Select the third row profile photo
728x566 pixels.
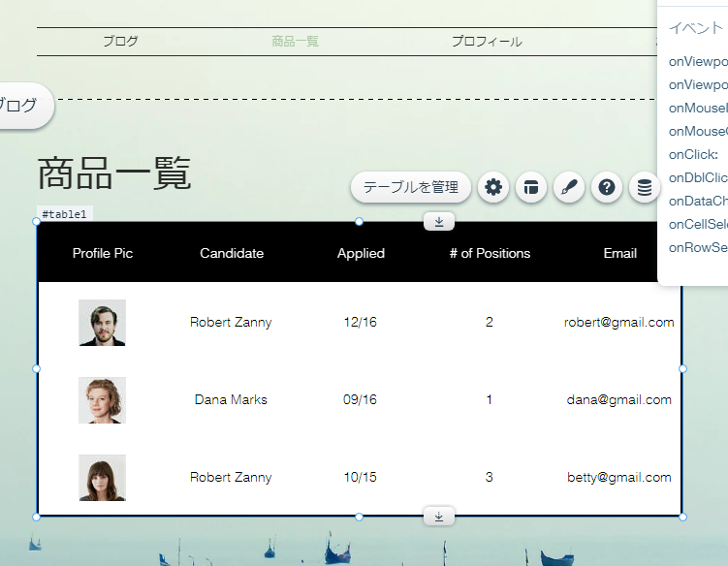pyautogui.click(x=102, y=478)
